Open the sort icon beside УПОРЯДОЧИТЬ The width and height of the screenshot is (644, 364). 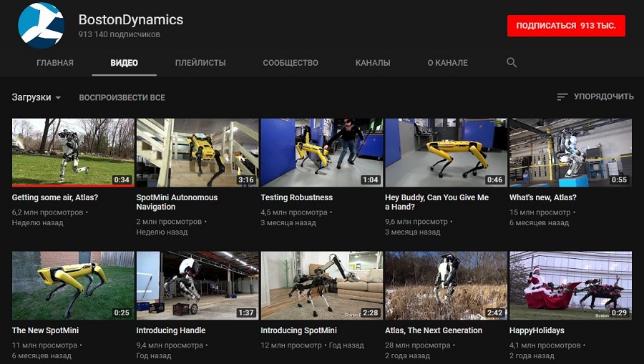click(x=562, y=97)
